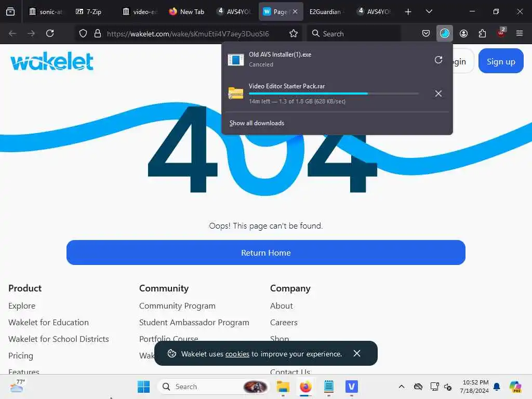Open Student Ambassador Program link

point(194,322)
